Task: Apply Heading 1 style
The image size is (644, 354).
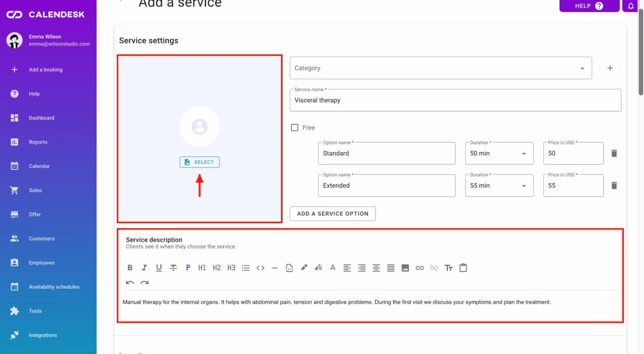Action: [x=202, y=268]
